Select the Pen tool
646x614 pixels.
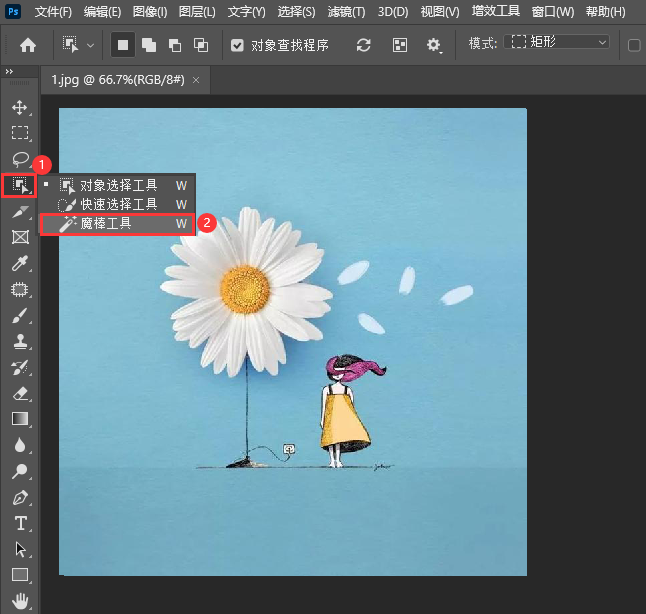[19, 497]
